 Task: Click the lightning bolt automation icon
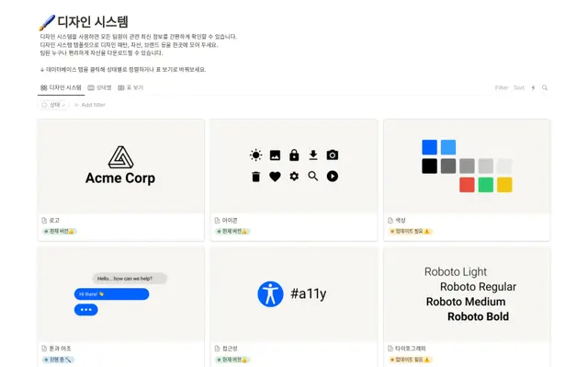click(533, 87)
